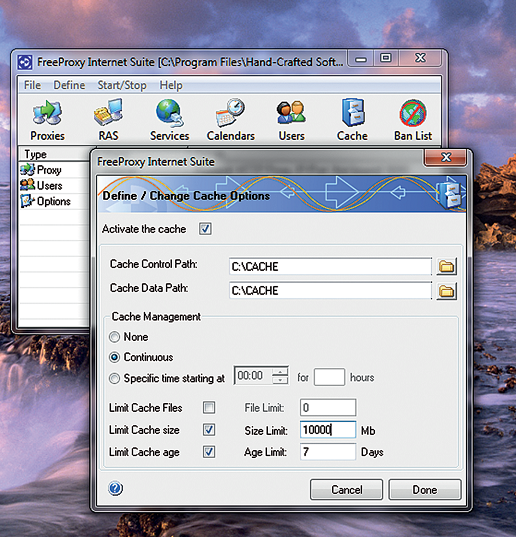
Task: Click the File Limit input field
Action: tap(328, 408)
